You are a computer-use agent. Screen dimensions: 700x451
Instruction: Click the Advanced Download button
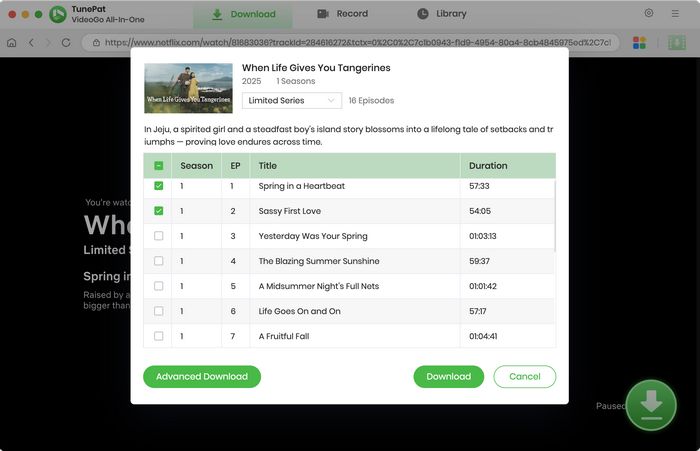tap(202, 377)
